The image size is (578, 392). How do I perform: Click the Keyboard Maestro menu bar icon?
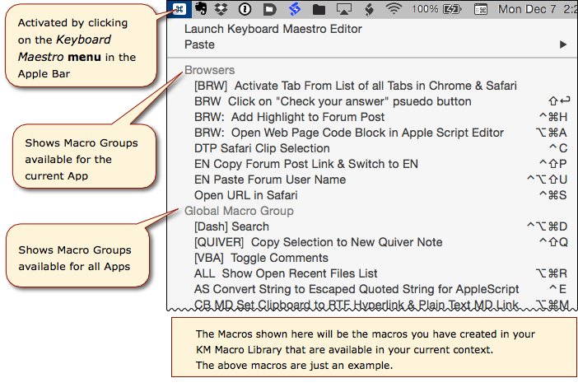178,9
